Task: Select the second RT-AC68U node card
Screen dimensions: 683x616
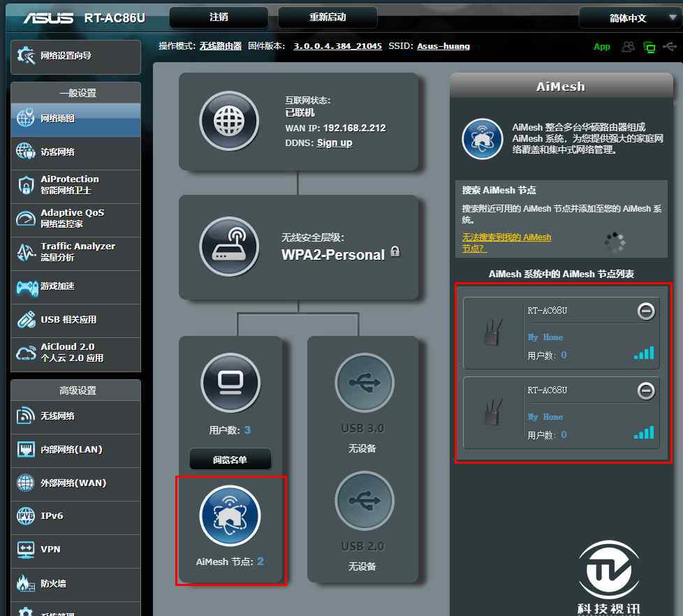Action: 561,413
